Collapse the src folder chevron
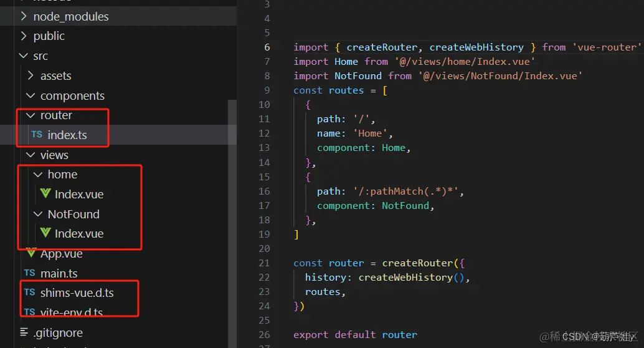 (24, 56)
